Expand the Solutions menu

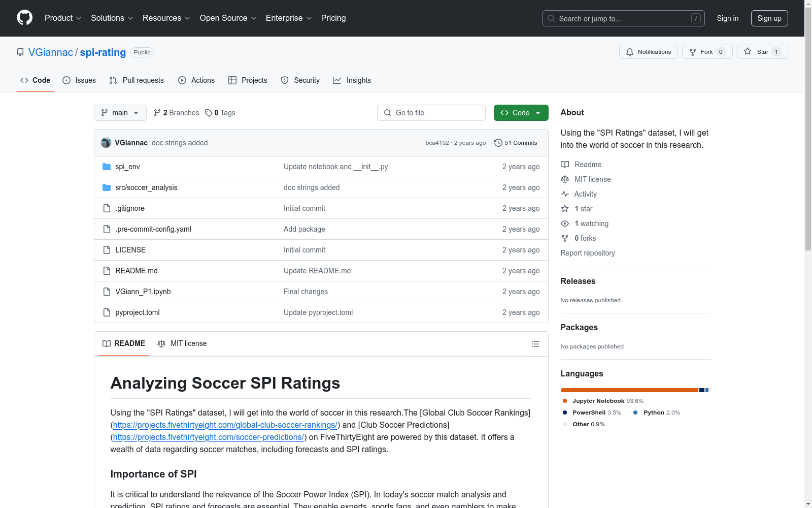coord(112,18)
